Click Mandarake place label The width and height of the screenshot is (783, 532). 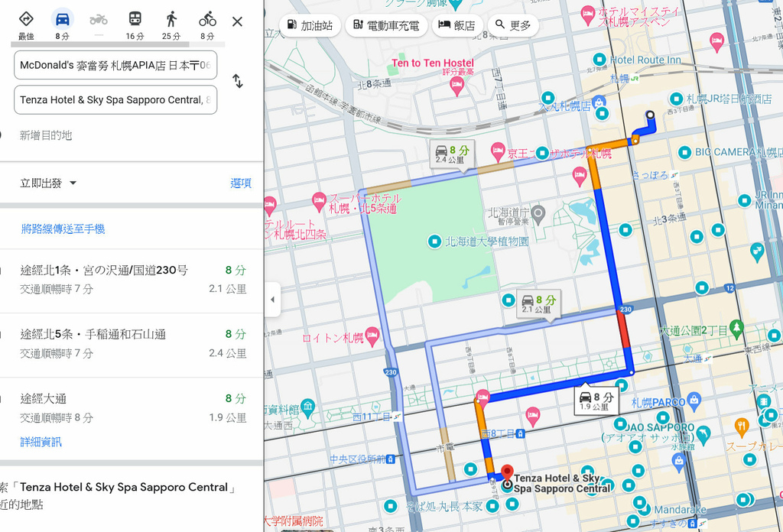680,510
